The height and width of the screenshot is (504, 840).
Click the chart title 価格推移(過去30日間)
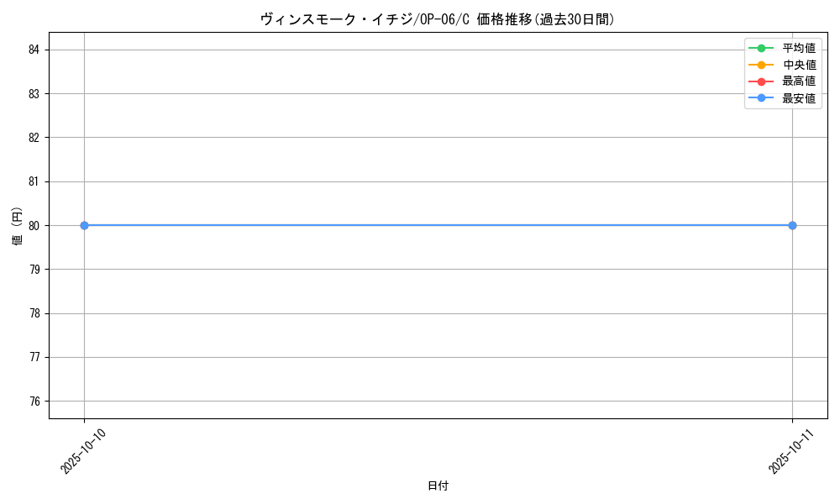point(438,19)
